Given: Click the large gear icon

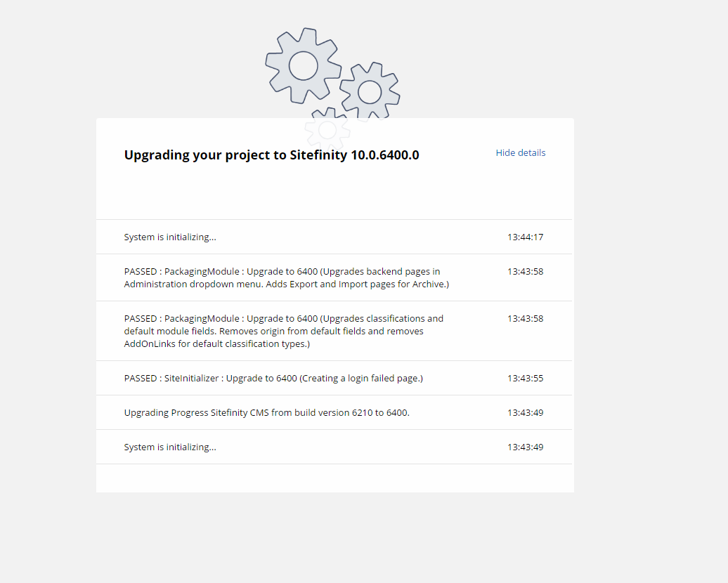Looking at the screenshot, I should point(303,66).
